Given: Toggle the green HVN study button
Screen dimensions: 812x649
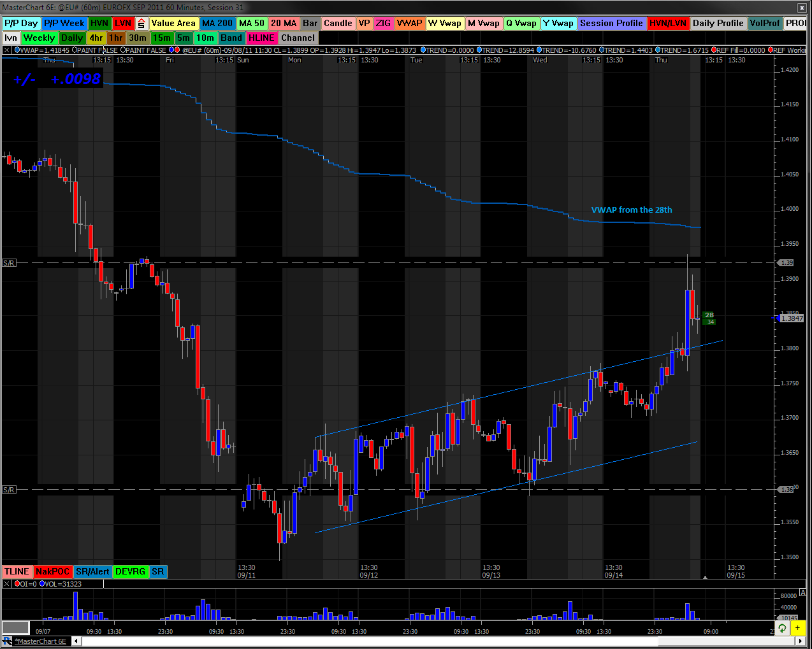Looking at the screenshot, I should pyautogui.click(x=99, y=23).
